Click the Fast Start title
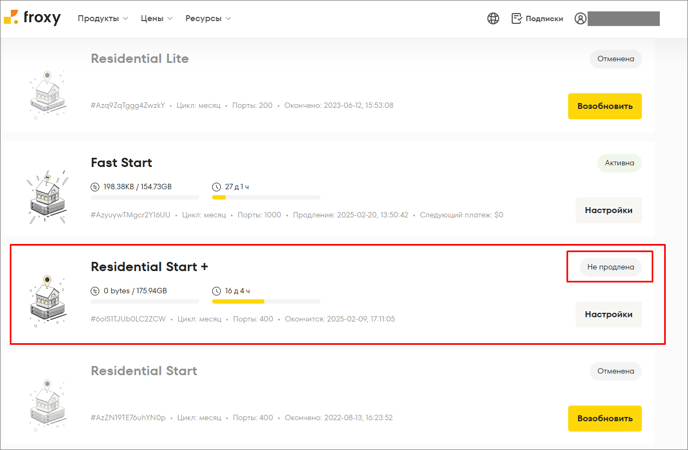 pos(121,163)
